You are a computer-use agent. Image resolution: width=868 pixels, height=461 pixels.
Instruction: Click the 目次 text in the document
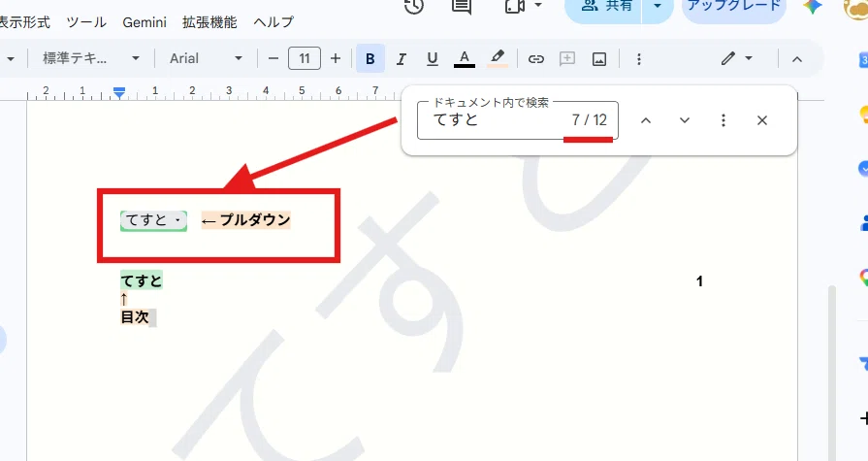[135, 317]
